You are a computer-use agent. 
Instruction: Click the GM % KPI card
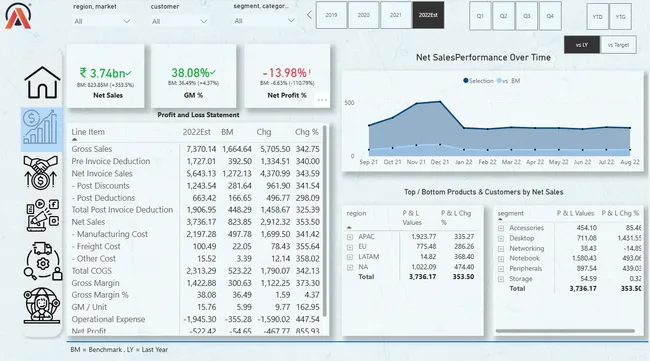pyautogui.click(x=194, y=76)
